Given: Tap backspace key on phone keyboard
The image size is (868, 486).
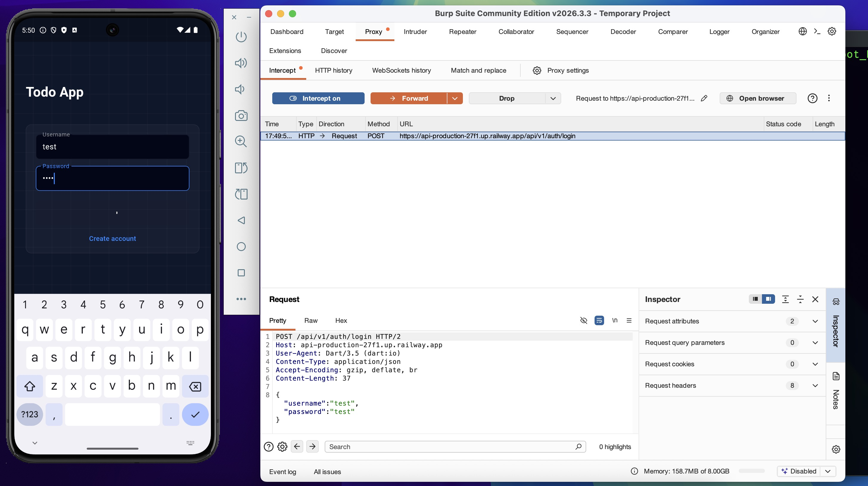Looking at the screenshot, I should pos(195,386).
